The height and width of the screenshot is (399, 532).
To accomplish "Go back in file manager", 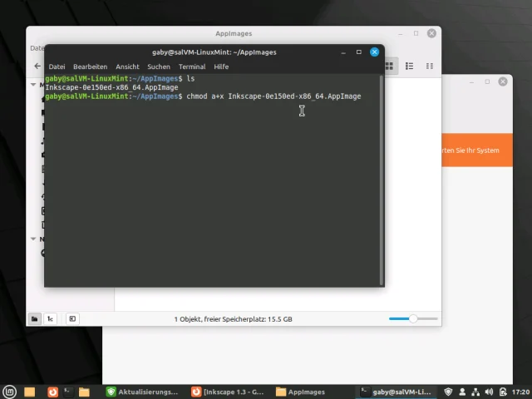I will (37, 66).
